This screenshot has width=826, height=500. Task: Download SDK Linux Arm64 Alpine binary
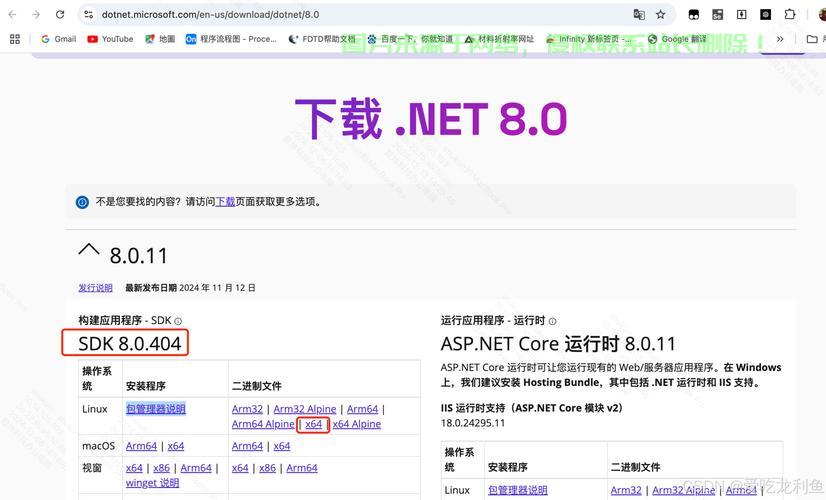point(263,424)
